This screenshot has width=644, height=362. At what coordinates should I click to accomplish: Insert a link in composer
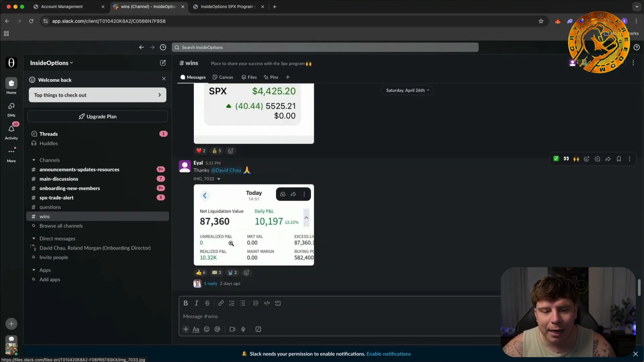(x=221, y=303)
